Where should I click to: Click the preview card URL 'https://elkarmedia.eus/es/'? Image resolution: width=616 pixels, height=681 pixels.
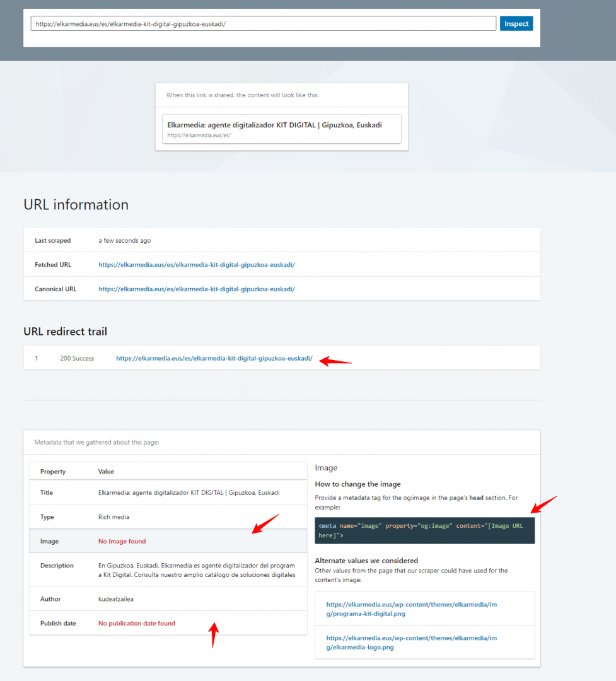pyautogui.click(x=199, y=136)
